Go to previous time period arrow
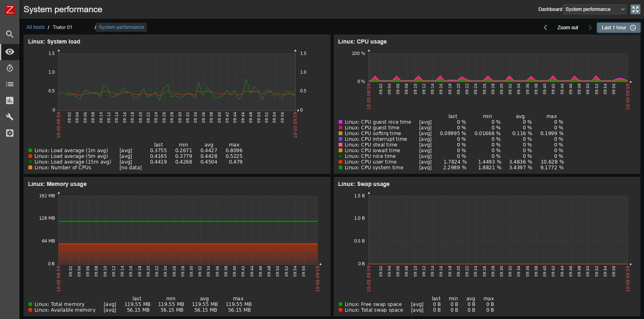The image size is (644, 319). (546, 28)
